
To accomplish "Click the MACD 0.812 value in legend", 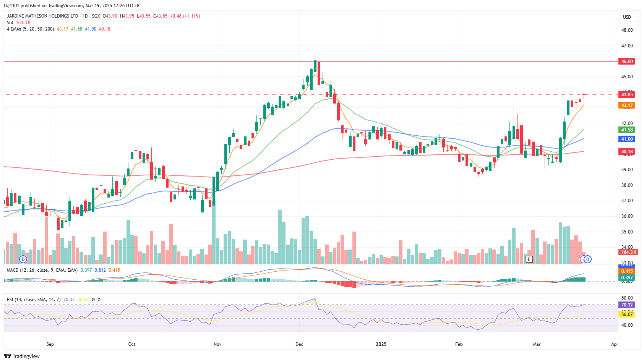I will [100, 270].
